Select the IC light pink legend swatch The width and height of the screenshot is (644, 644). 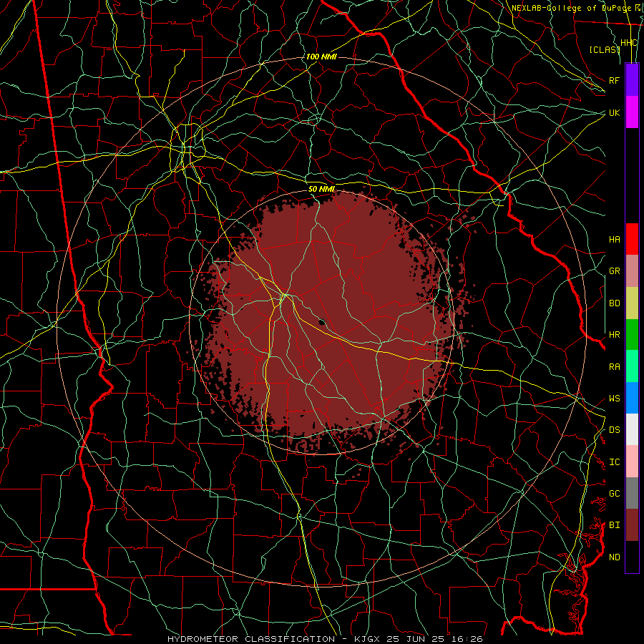pyautogui.click(x=632, y=462)
